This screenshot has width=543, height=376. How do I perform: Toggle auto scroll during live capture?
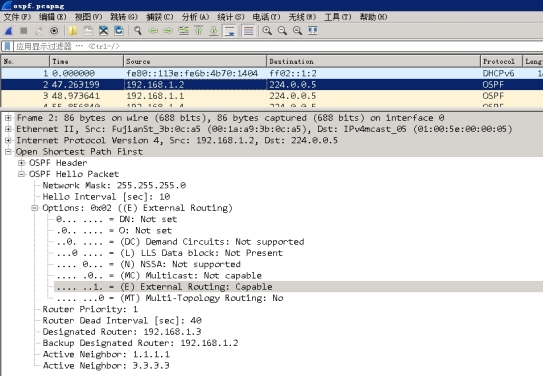pyautogui.click(x=229, y=31)
